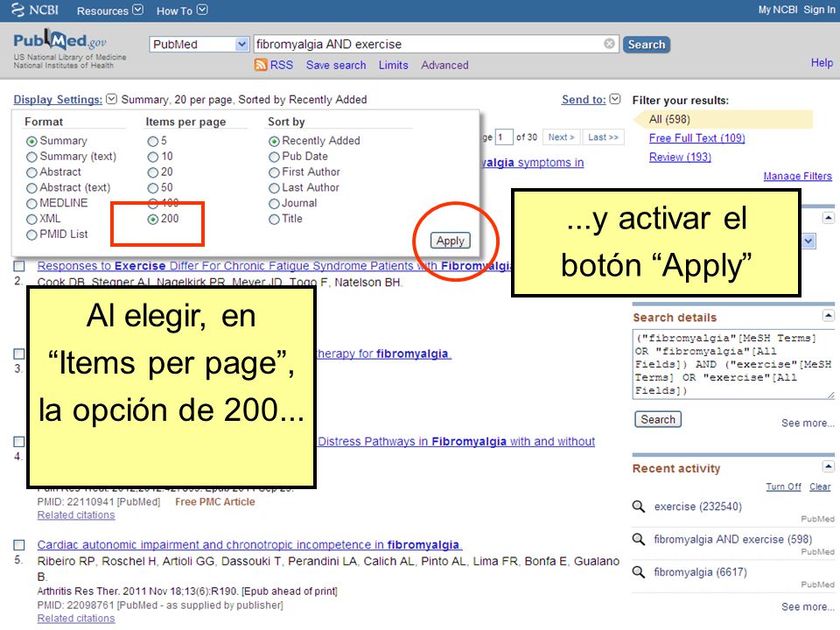Click the Search details query text box
Image resolution: width=840 pixels, height=630 pixels.
click(x=733, y=364)
